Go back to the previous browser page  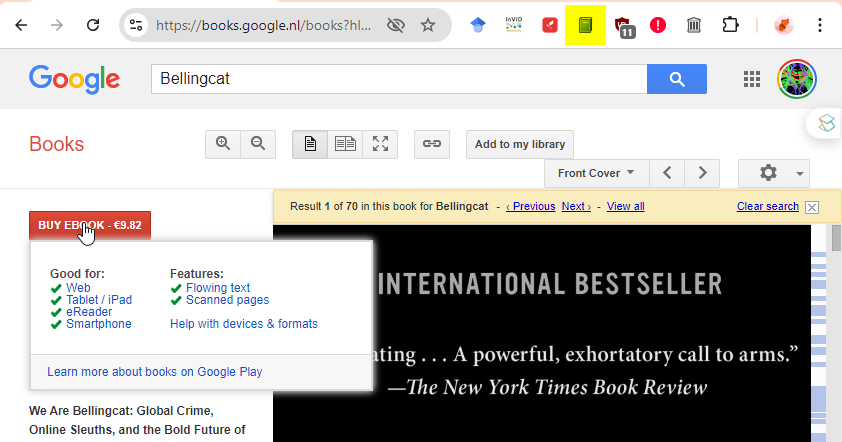tap(21, 25)
